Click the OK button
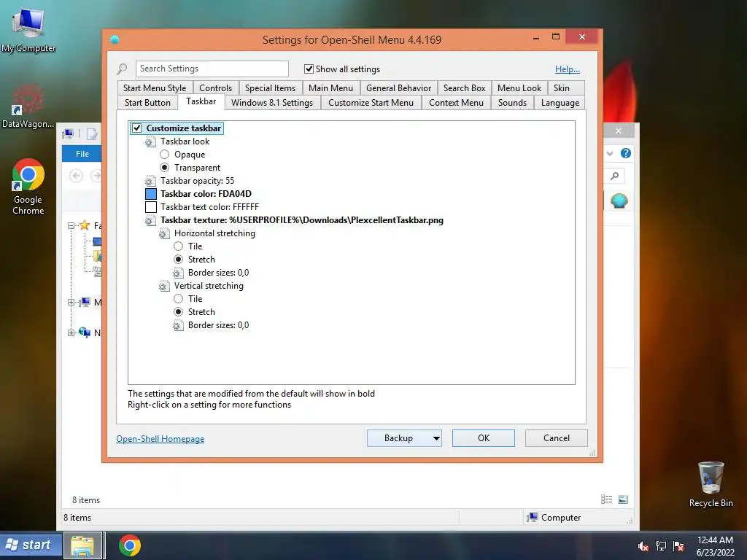The height and width of the screenshot is (560, 747). coord(484,438)
